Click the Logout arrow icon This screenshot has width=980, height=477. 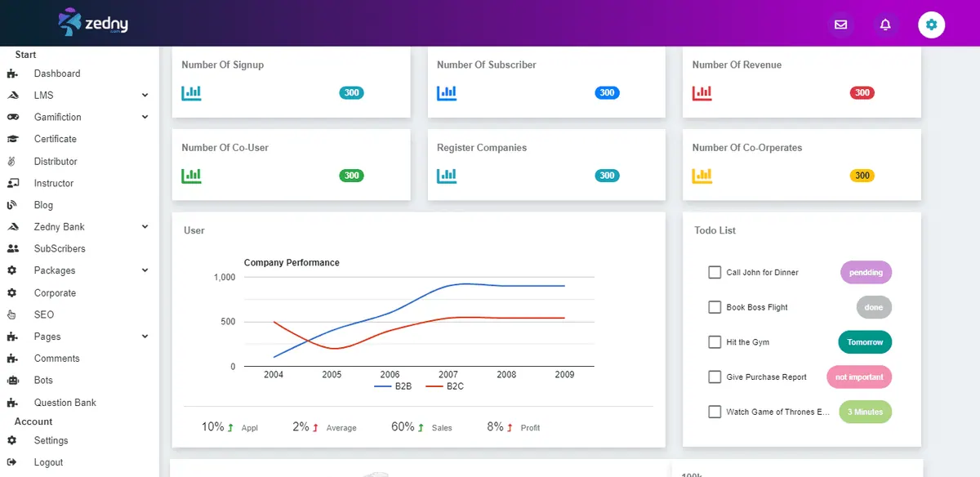pos(12,462)
